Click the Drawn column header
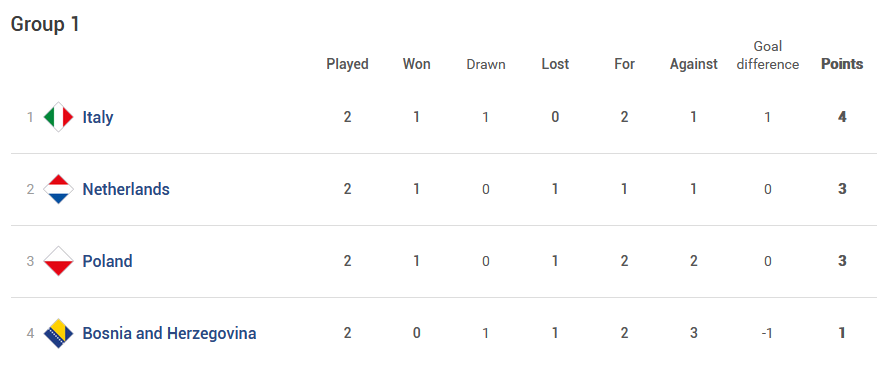 click(486, 65)
